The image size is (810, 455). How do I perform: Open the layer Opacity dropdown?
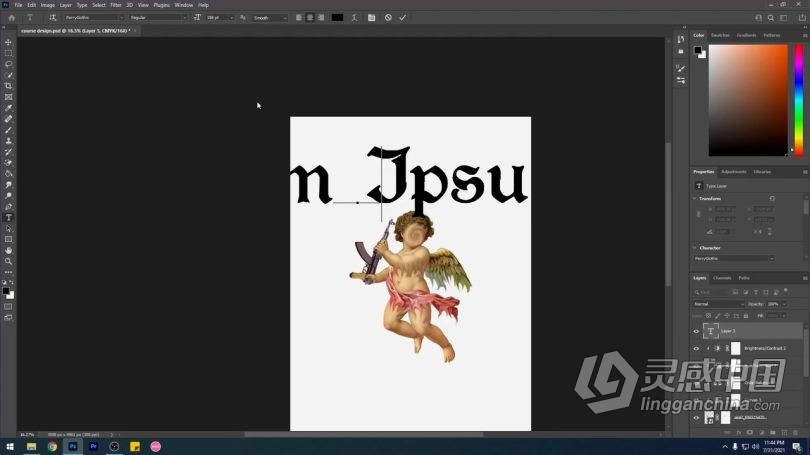(784, 304)
